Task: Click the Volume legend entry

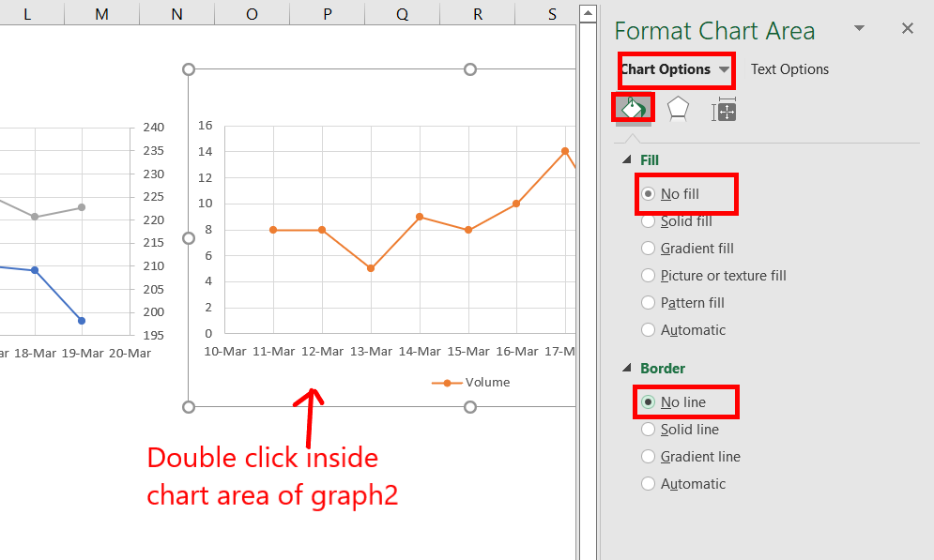Action: click(470, 383)
